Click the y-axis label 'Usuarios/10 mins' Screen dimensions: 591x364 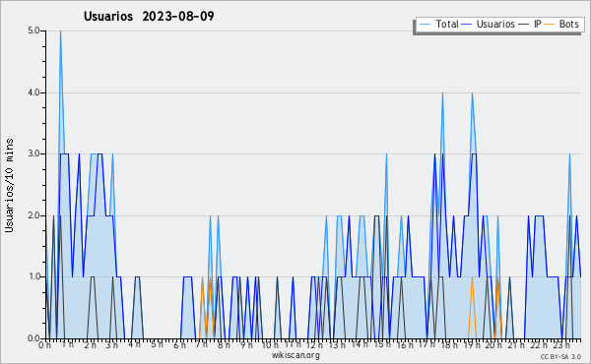coord(9,186)
